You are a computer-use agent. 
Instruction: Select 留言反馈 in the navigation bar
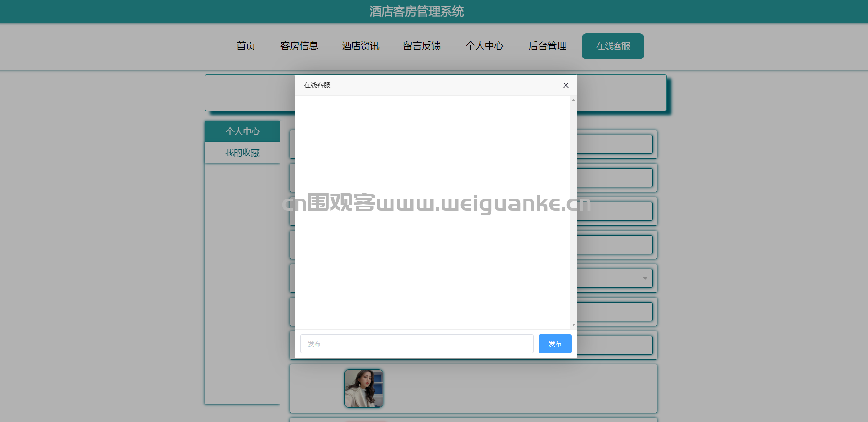click(422, 46)
